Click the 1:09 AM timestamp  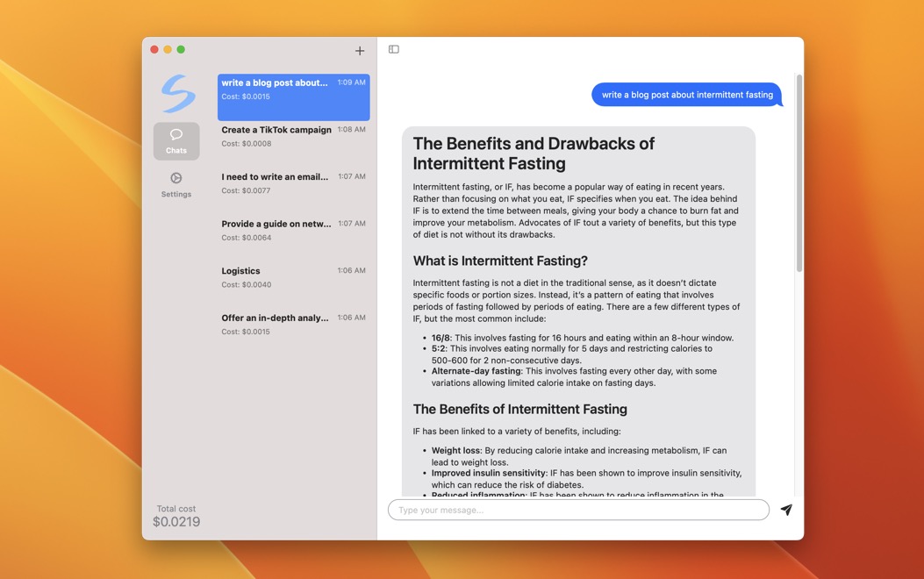click(x=351, y=82)
